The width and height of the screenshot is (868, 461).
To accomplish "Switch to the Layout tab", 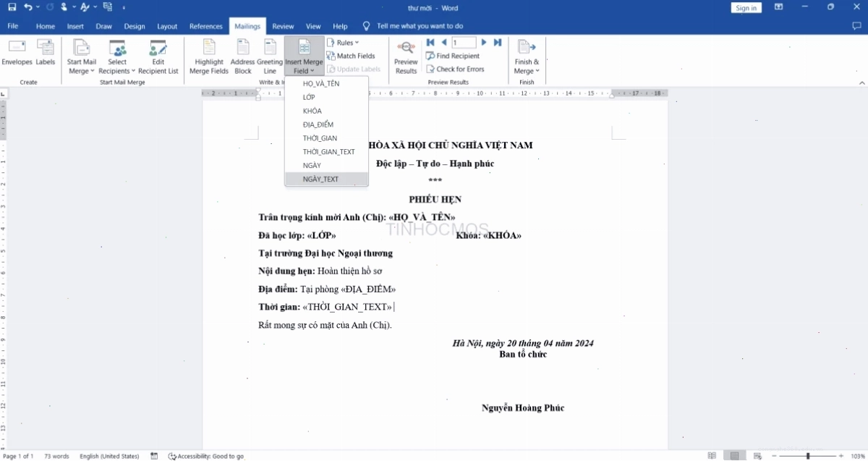I will (x=167, y=26).
